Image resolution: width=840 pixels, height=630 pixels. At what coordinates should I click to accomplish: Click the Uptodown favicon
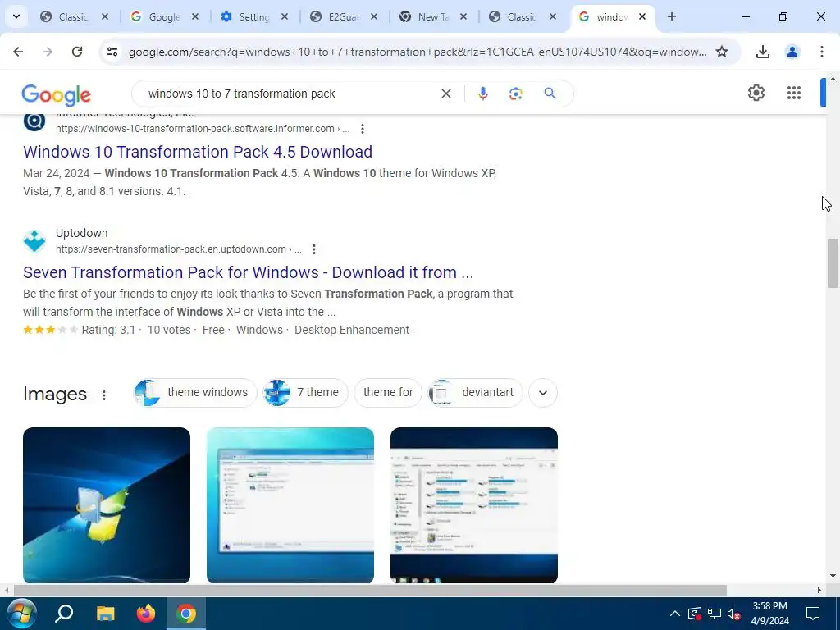coord(34,240)
